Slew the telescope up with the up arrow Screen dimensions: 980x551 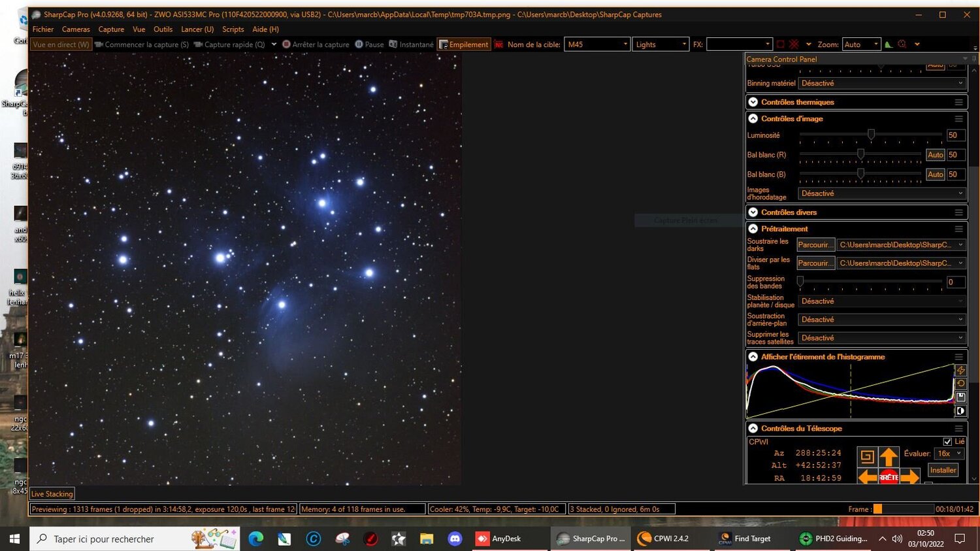pyautogui.click(x=889, y=456)
